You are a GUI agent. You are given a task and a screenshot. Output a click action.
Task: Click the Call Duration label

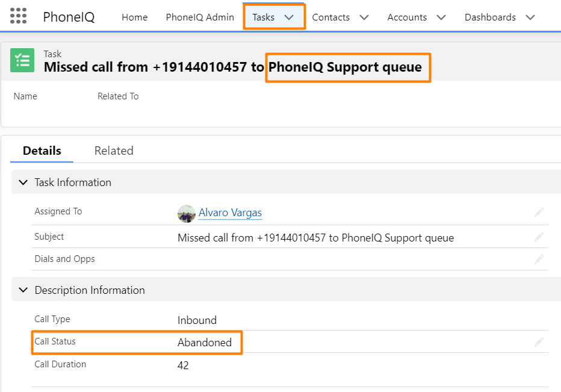(x=60, y=364)
